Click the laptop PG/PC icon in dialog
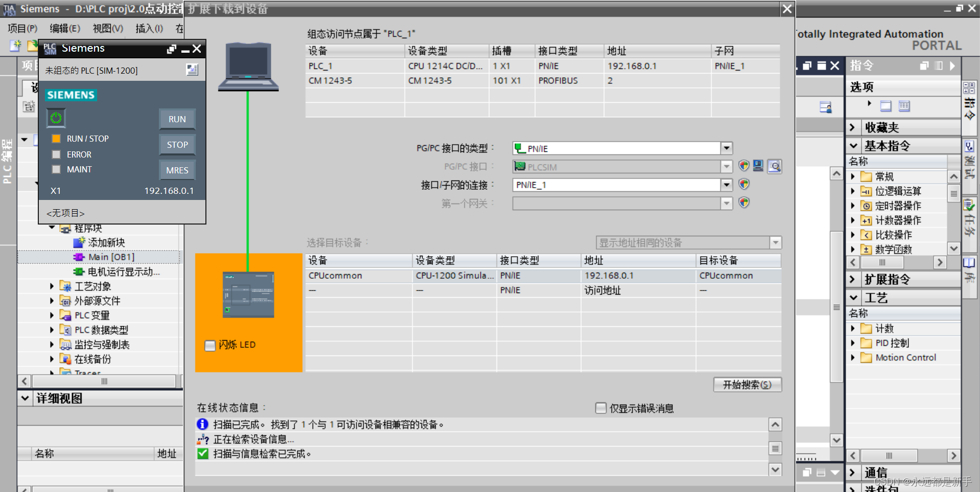Screen dimensions: 980x492 tap(248, 66)
